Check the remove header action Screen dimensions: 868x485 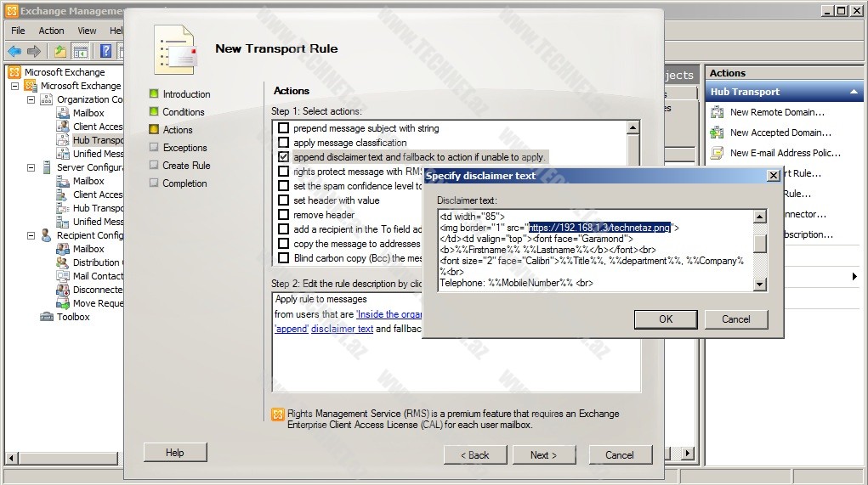tap(284, 215)
